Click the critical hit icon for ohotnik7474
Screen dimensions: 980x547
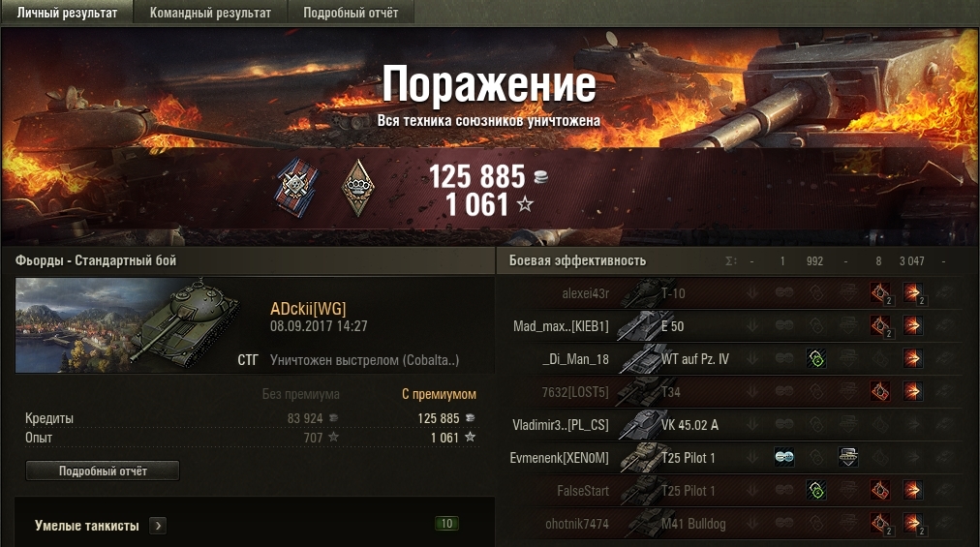tap(880, 523)
